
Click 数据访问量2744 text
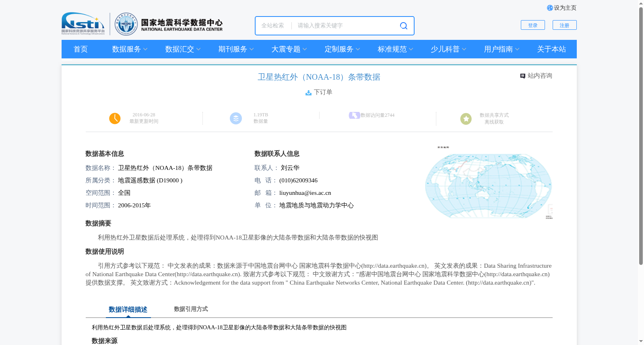[x=378, y=115]
